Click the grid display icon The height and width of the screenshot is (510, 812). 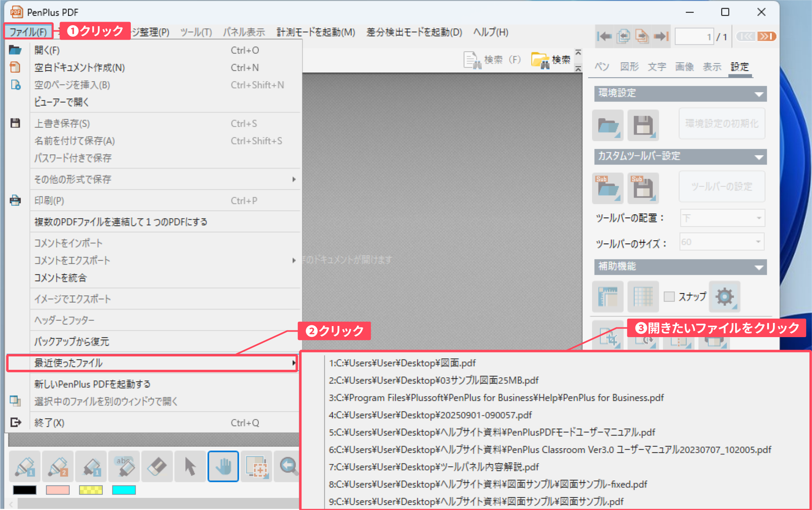(643, 297)
